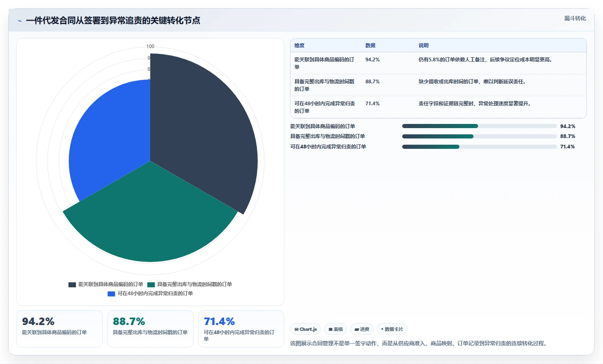Image resolution: width=603 pixels, height=364 pixels.
Task: Click the panel title 一件代发合同从签署到异常追责的关键转化节点
Action: point(113,21)
